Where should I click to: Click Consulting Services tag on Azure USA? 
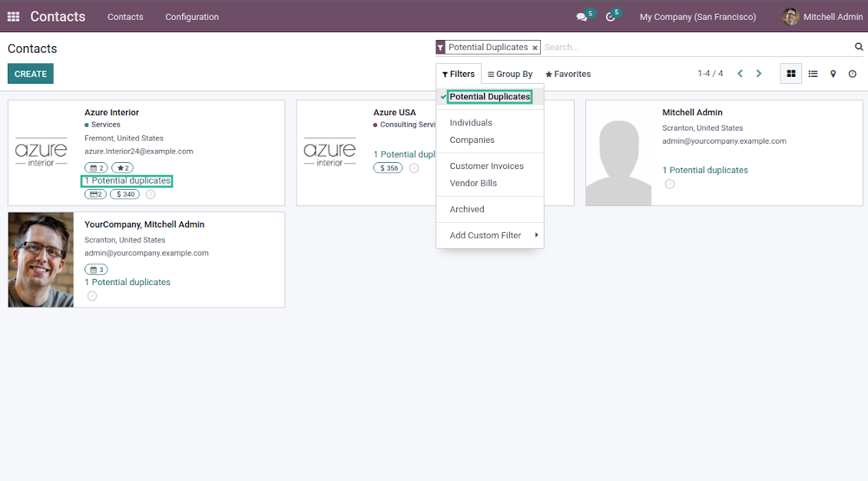point(405,124)
